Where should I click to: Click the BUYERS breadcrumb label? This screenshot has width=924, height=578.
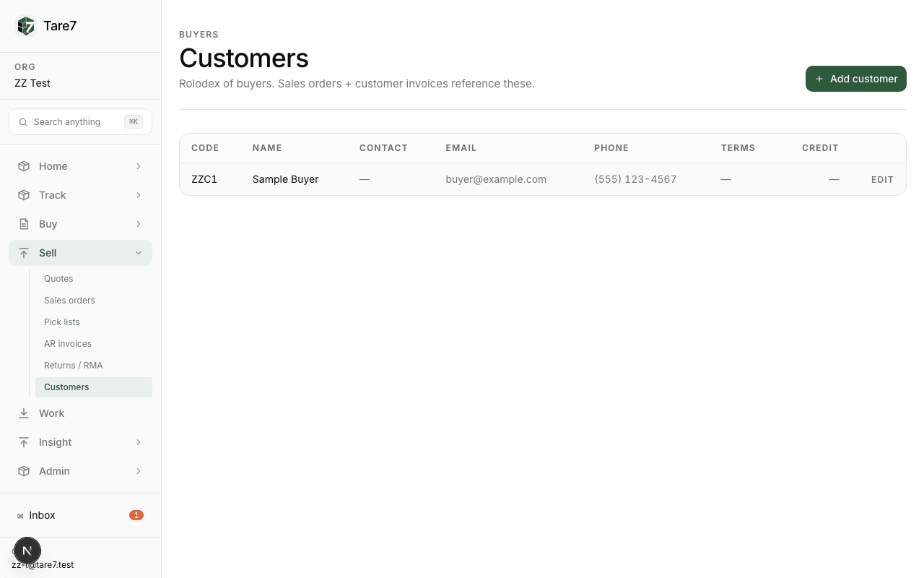(x=199, y=35)
